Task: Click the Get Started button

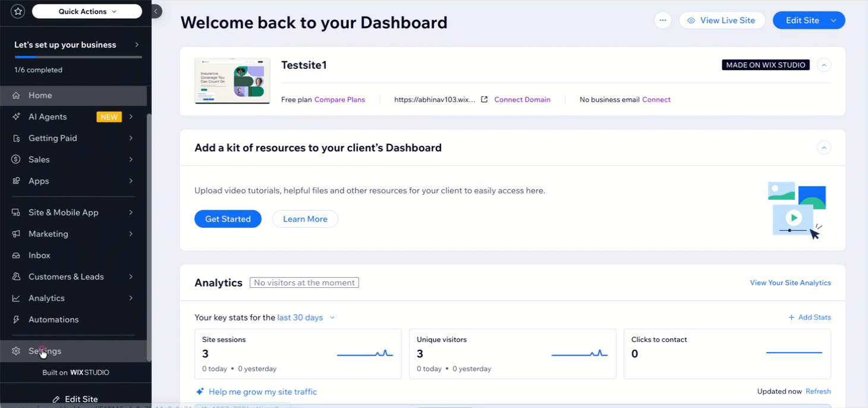Action: coord(228,219)
